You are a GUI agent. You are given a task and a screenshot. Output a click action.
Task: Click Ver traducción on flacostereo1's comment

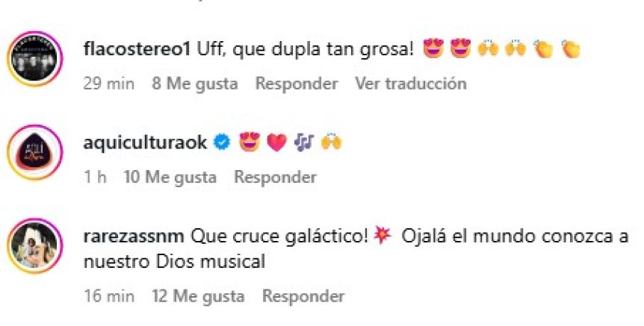(x=411, y=84)
